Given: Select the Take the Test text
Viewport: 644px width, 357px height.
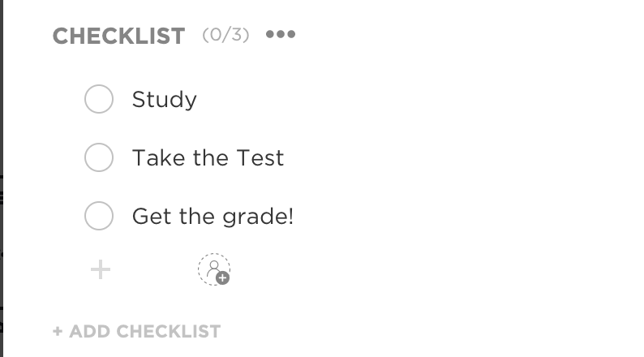Looking at the screenshot, I should (x=208, y=157).
